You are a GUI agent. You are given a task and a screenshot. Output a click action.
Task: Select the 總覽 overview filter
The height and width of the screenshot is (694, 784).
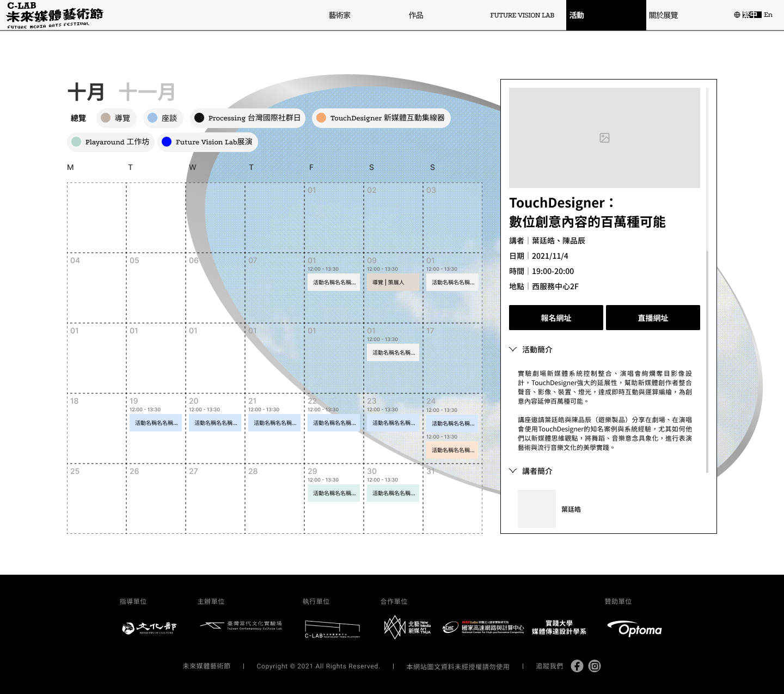tap(78, 118)
